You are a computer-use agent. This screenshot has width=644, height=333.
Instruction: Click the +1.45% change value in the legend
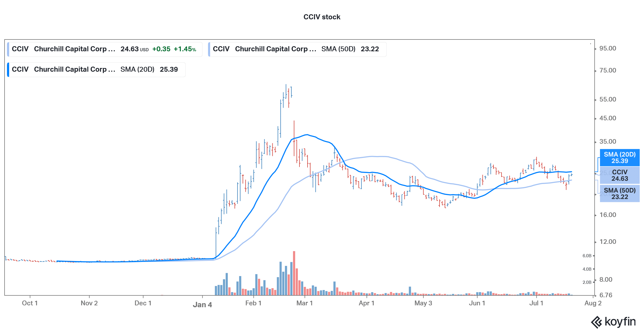[x=185, y=49]
